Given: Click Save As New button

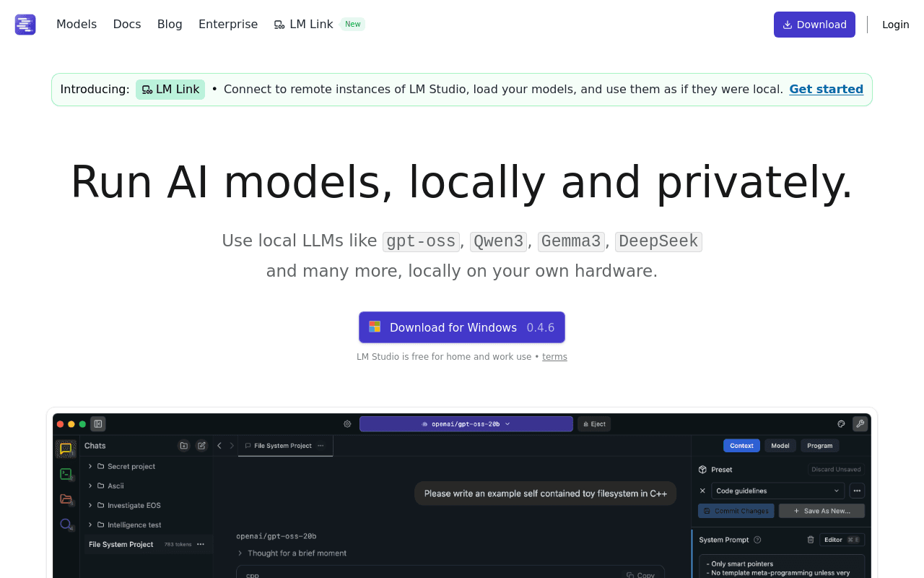Looking at the screenshot, I should pos(821,511).
